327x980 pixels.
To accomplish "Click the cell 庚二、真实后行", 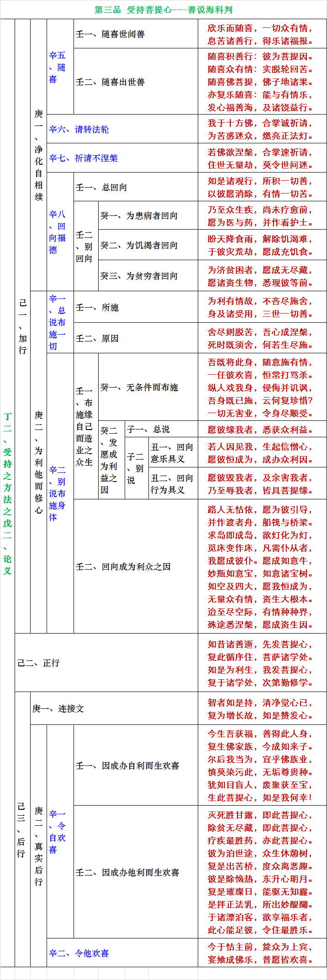I will 39,845.
